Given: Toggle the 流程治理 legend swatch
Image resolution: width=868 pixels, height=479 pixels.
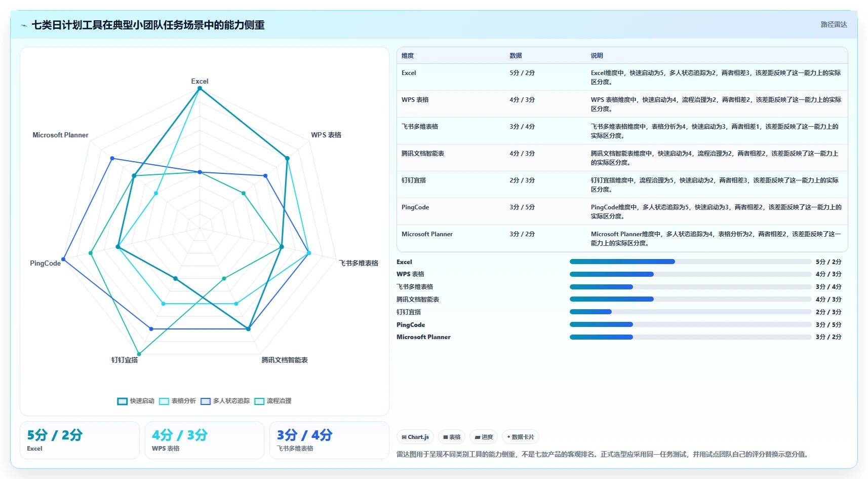Looking at the screenshot, I should [259, 401].
